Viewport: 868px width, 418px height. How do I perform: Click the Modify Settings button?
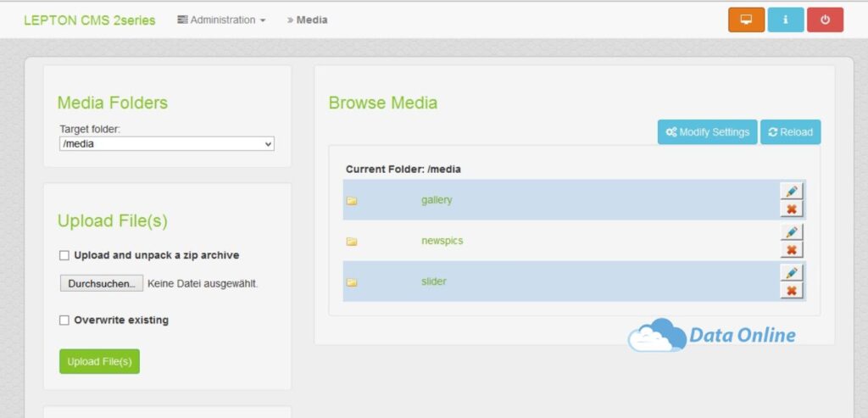(x=708, y=131)
